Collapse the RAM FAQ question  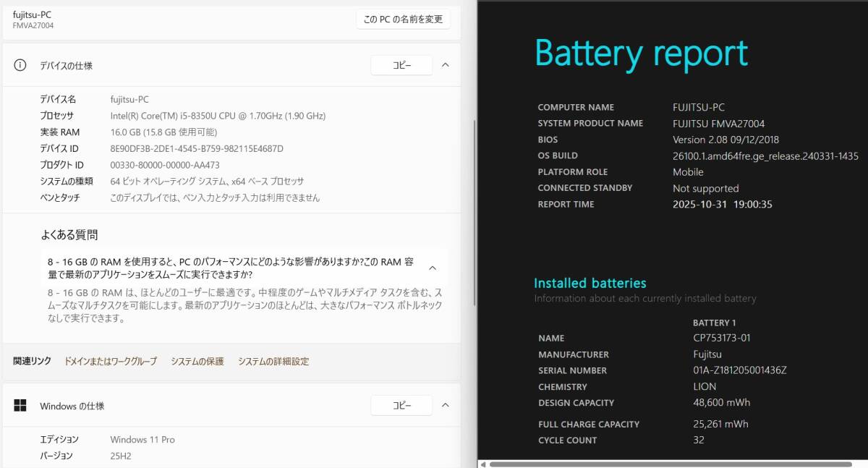[433, 268]
